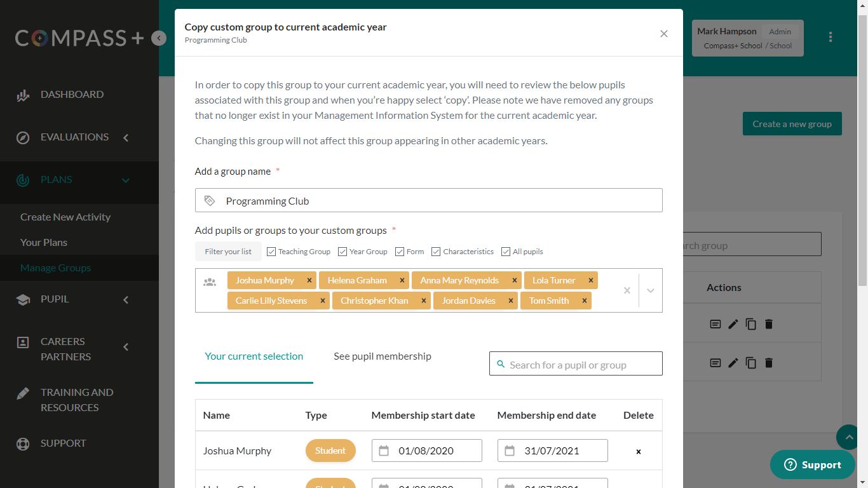Viewport: 868px width, 488px height.
Task: Open Your Plans menu item
Action: [x=44, y=242]
